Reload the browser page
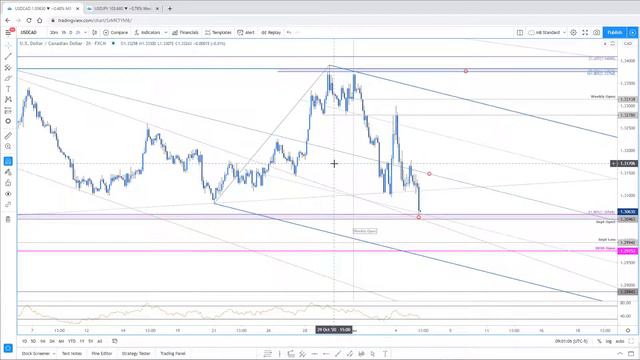This screenshot has height=360, width=640. tap(29, 20)
